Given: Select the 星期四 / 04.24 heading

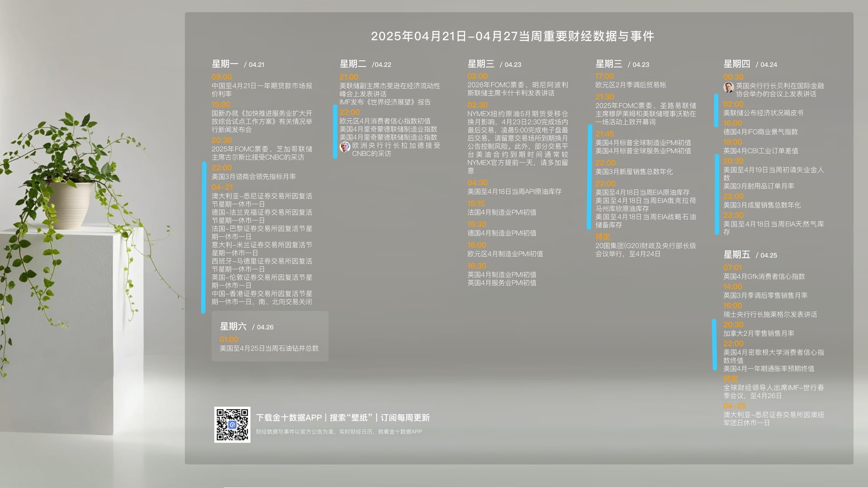Looking at the screenshot, I should (x=750, y=64).
